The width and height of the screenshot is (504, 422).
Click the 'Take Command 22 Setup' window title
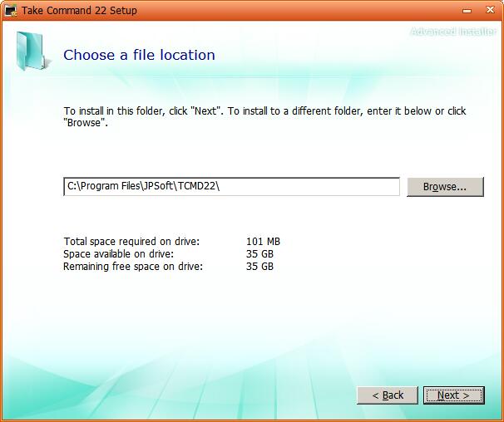point(79,11)
